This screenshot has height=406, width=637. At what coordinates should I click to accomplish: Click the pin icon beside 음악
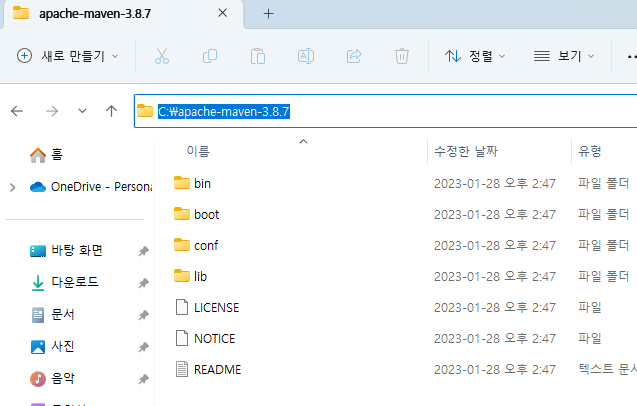click(x=143, y=379)
